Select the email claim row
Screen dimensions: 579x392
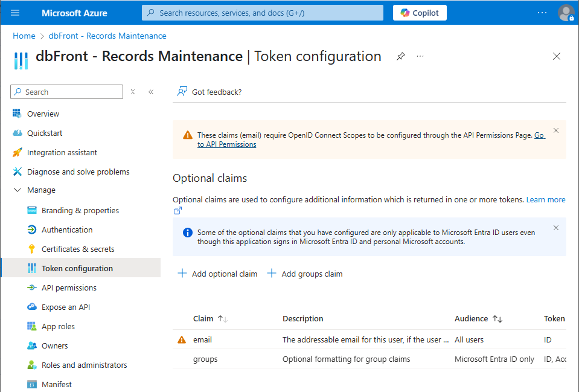point(369,339)
